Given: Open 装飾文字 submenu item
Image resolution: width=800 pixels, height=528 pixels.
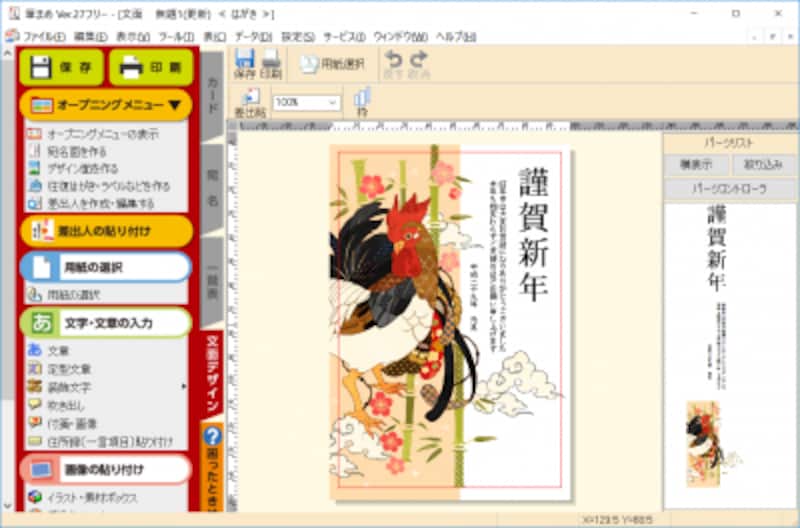Looking at the screenshot, I should click(x=69, y=387).
